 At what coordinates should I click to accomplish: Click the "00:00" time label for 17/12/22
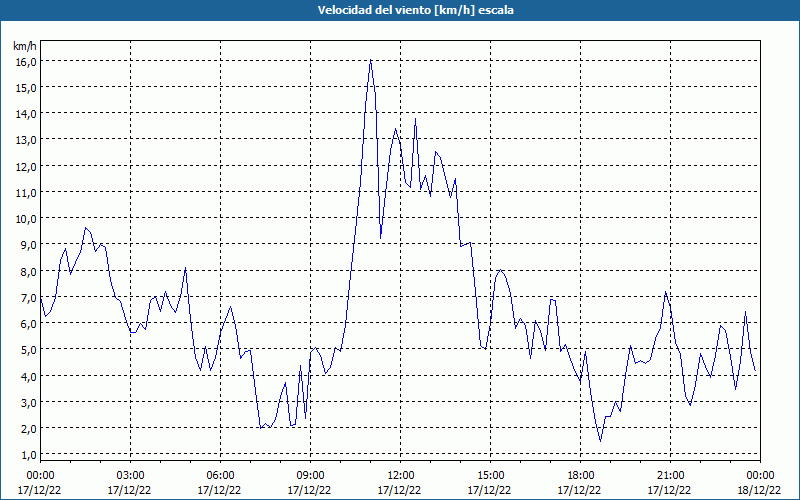40,476
